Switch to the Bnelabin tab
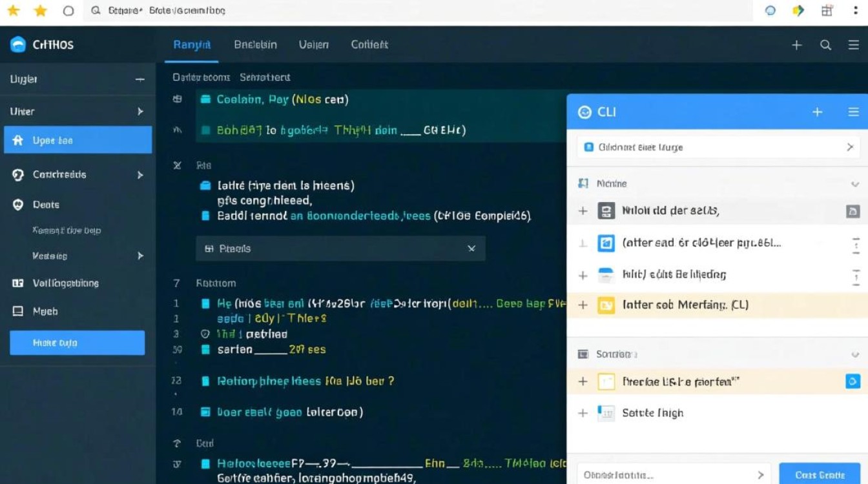 [255, 45]
